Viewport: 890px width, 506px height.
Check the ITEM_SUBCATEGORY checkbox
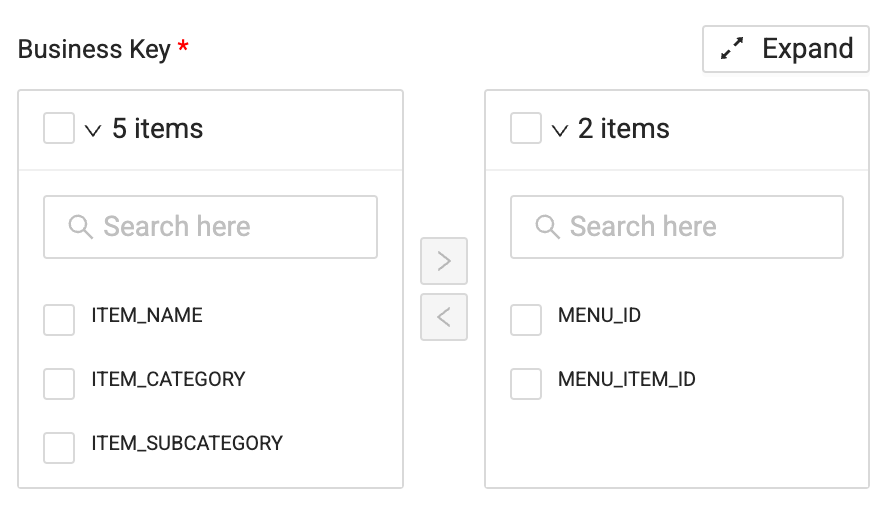[59, 447]
